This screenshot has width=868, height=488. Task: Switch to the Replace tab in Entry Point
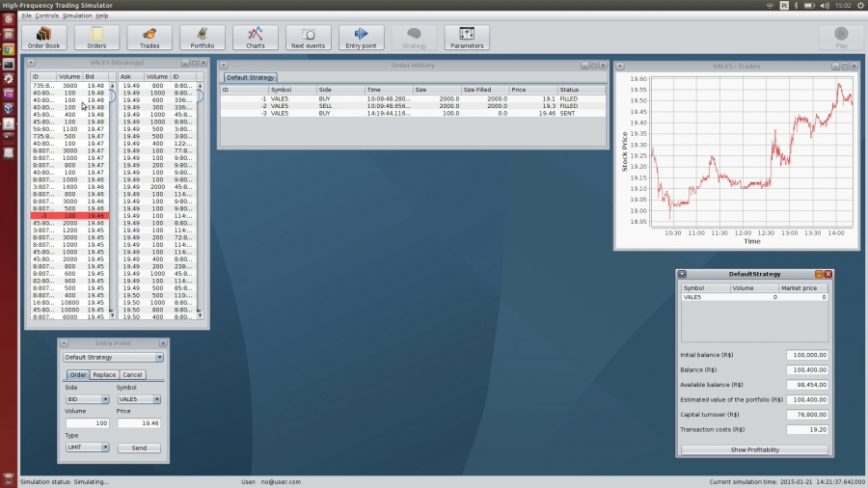104,374
